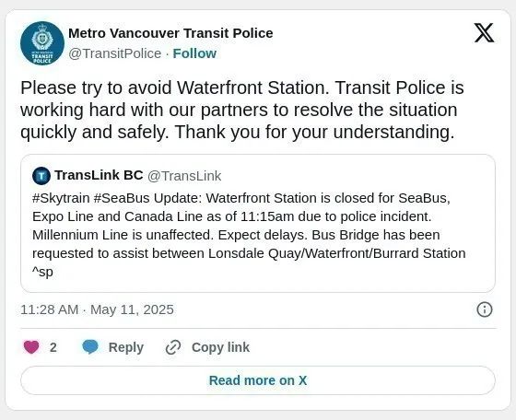Click the Reply label

pos(126,347)
